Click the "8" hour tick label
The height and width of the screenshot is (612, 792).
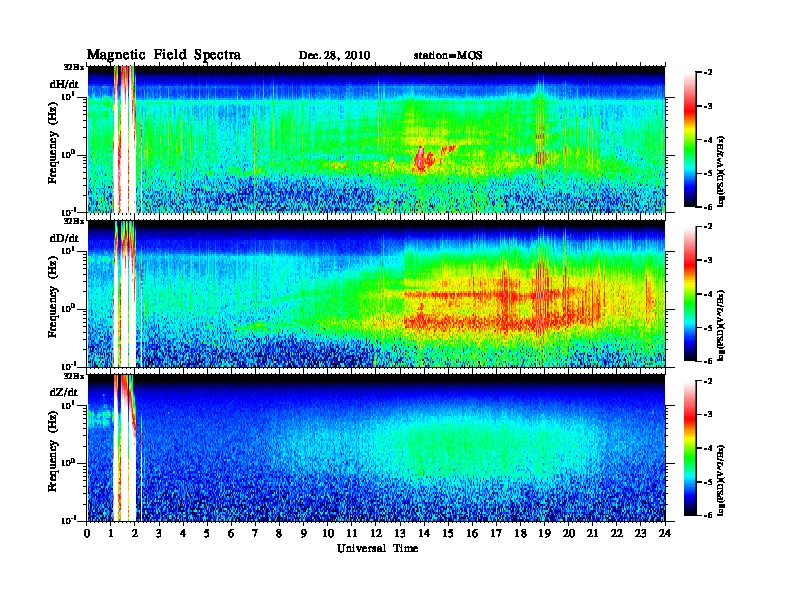click(279, 533)
